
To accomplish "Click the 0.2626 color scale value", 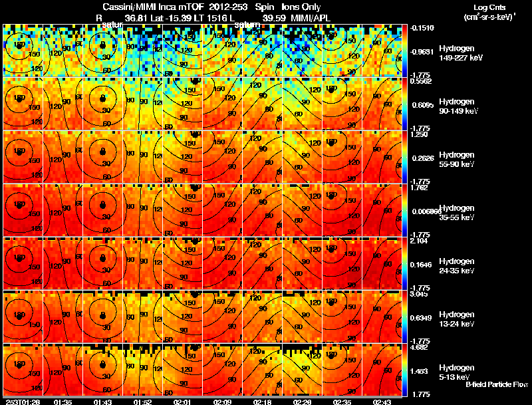I will pyautogui.click(x=422, y=158).
